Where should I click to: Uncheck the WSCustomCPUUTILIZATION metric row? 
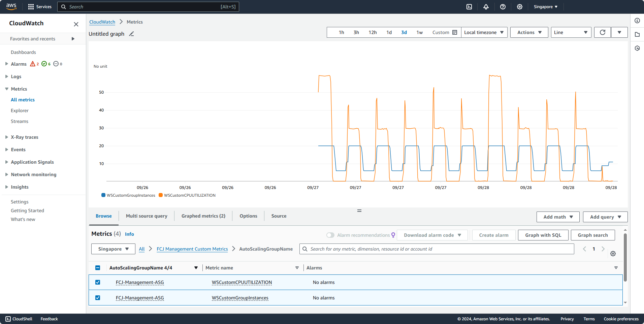coord(98,282)
